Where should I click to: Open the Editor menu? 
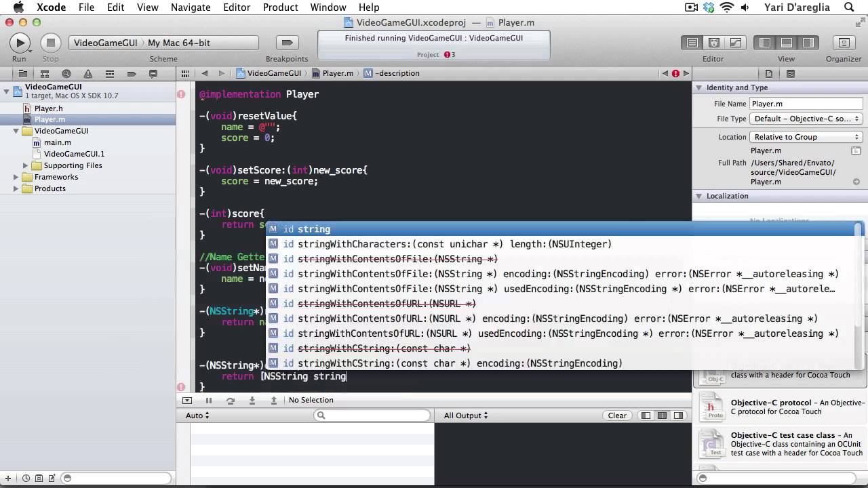pos(237,7)
